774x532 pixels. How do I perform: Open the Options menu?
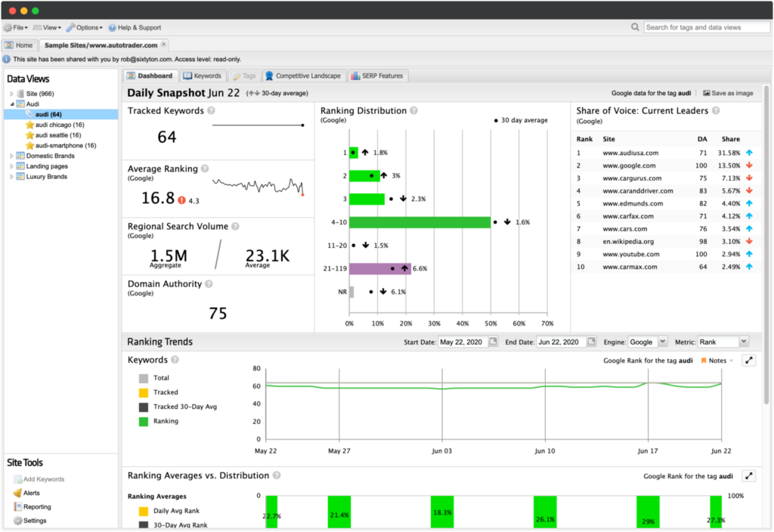tap(85, 28)
